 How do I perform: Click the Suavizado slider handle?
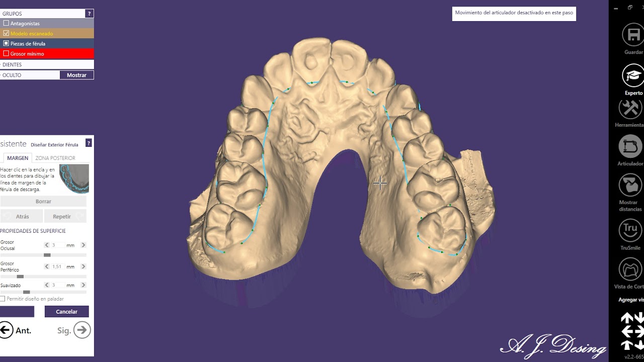(x=26, y=292)
